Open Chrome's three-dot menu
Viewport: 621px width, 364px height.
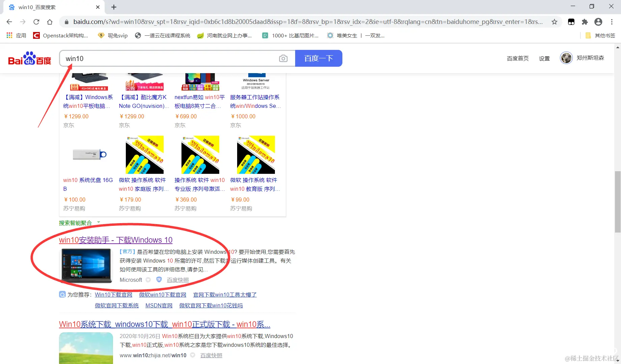612,22
